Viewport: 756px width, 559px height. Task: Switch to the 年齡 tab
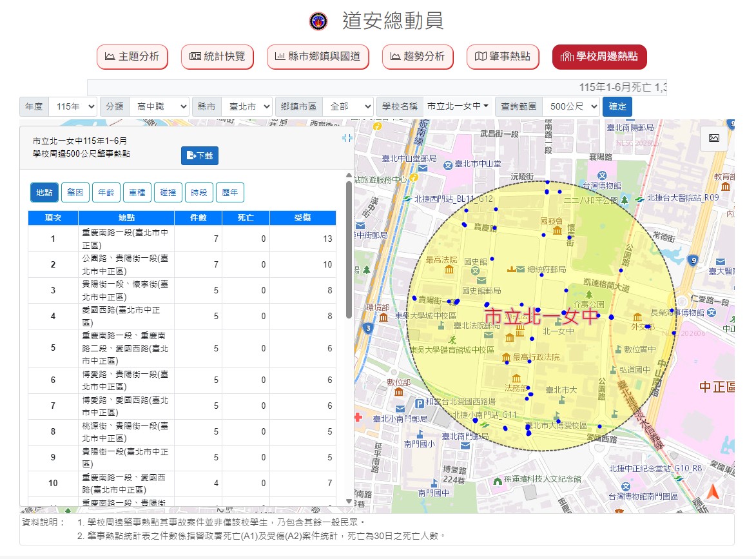coord(106,192)
